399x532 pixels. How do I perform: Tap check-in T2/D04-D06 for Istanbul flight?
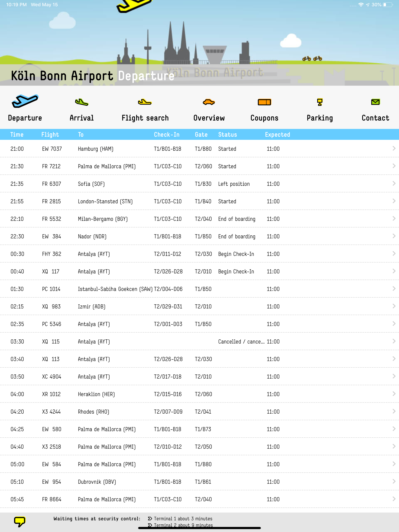pos(168,289)
